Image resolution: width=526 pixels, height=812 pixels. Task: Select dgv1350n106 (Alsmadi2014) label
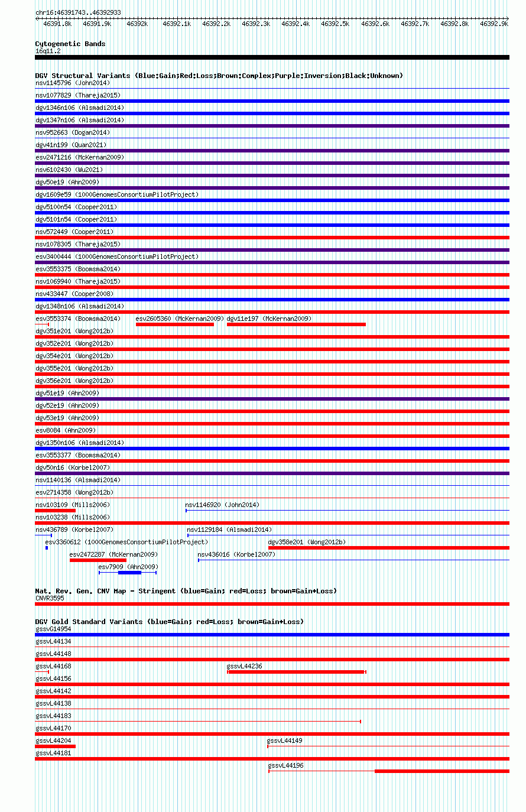(x=80, y=443)
